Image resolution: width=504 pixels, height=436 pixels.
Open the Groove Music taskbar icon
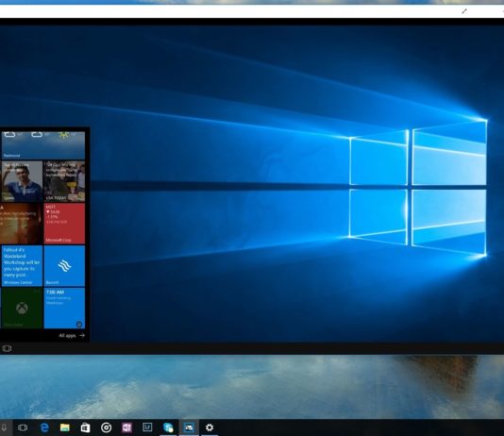pyautogui.click(x=106, y=428)
